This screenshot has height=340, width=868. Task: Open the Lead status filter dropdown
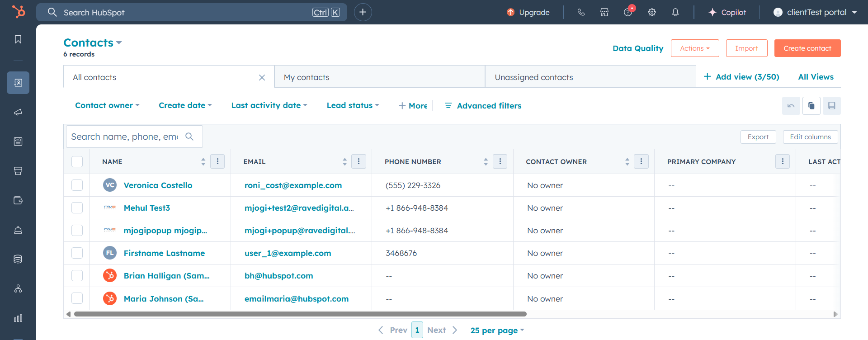(x=353, y=105)
